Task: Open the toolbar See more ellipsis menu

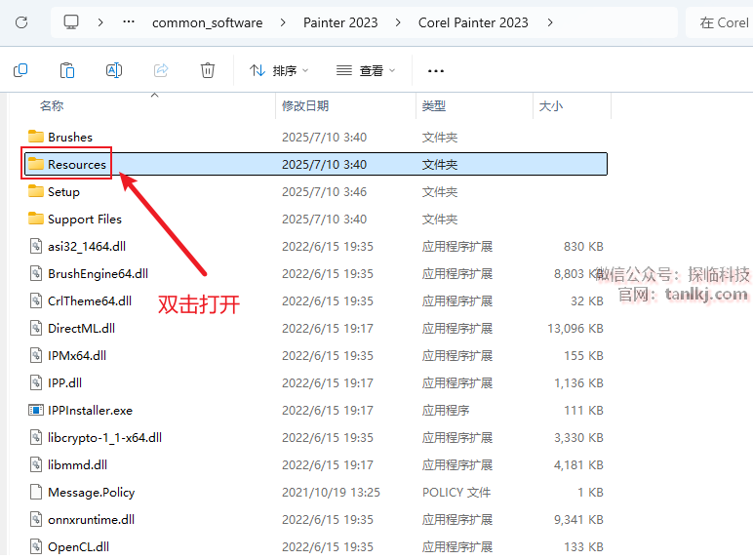Action: [436, 71]
